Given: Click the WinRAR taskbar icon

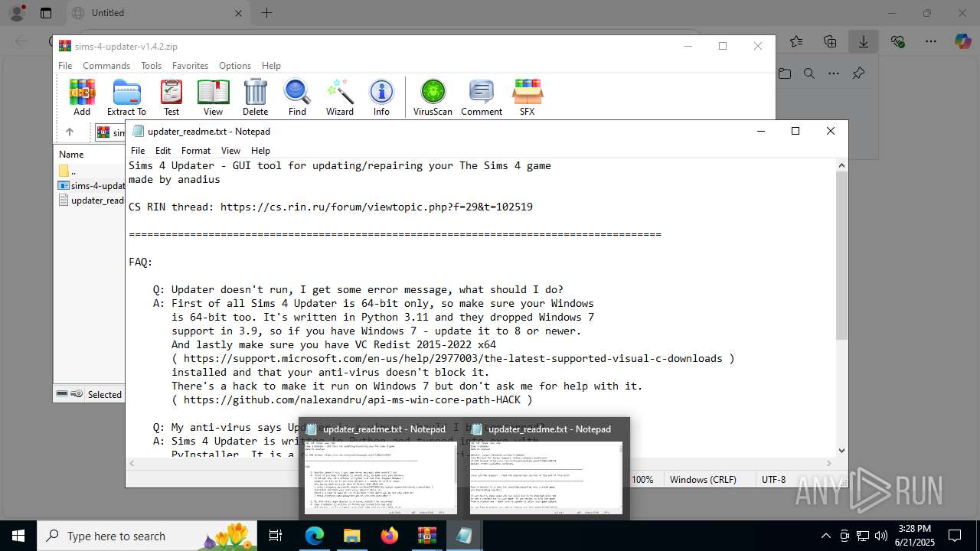Looking at the screenshot, I should 426,536.
